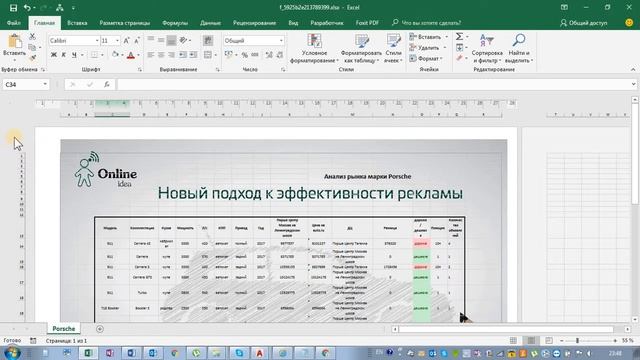Open Стили ячеек cell styles
The image size is (640, 360).
(393, 49)
